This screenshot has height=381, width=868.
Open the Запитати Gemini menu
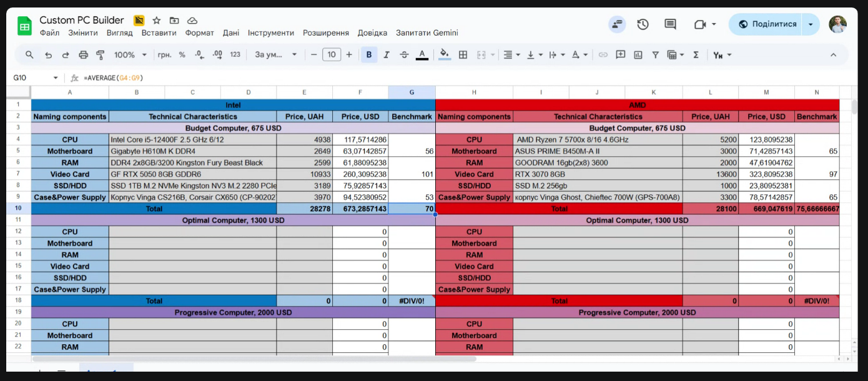427,33
